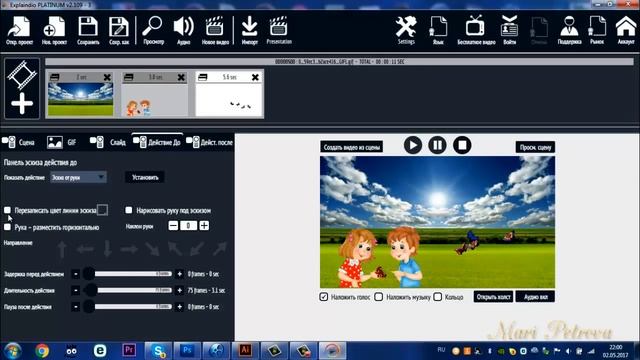Open the Язык language icon
The width and height of the screenshot is (640, 360).
tap(438, 30)
